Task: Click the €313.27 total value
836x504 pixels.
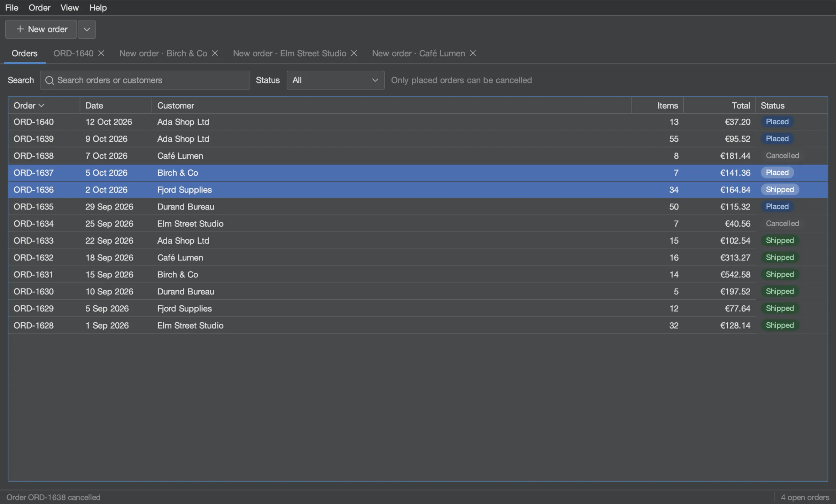Action: tap(735, 258)
